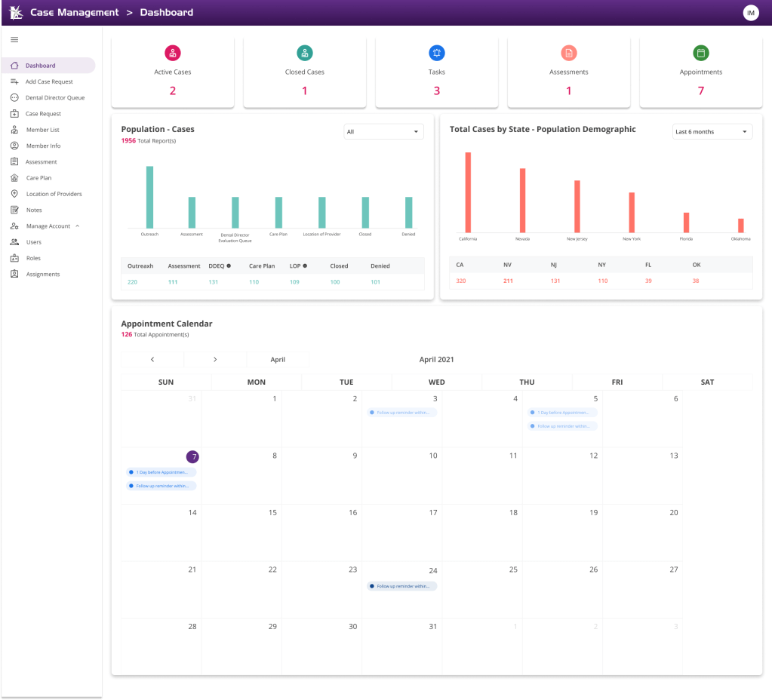Click the April button in calendar toolbar
This screenshot has height=700, width=772.
(x=278, y=360)
